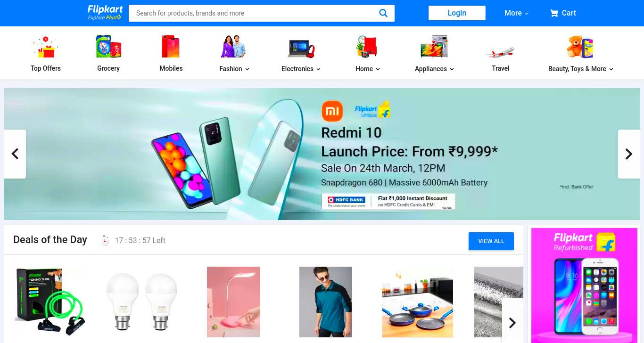Screen dimensions: 644x343
Task: Click the Login button
Action: [457, 13]
